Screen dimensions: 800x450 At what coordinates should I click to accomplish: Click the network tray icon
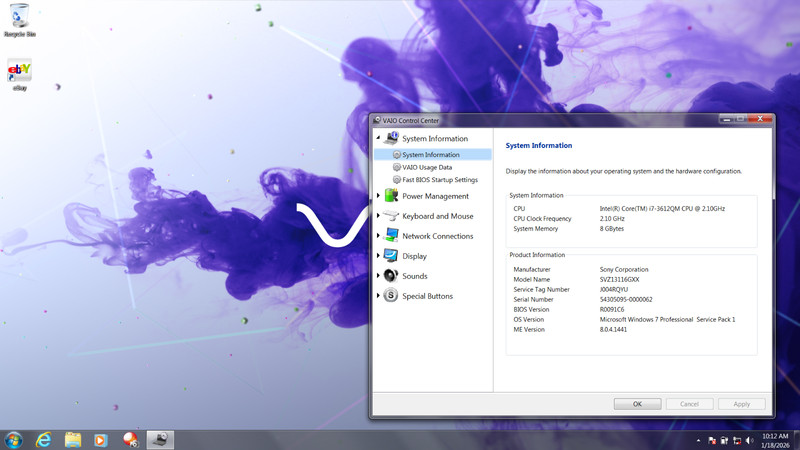point(737,441)
